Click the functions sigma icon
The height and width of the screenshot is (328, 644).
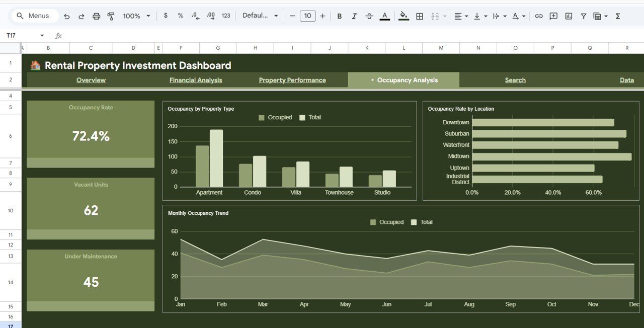(617, 16)
